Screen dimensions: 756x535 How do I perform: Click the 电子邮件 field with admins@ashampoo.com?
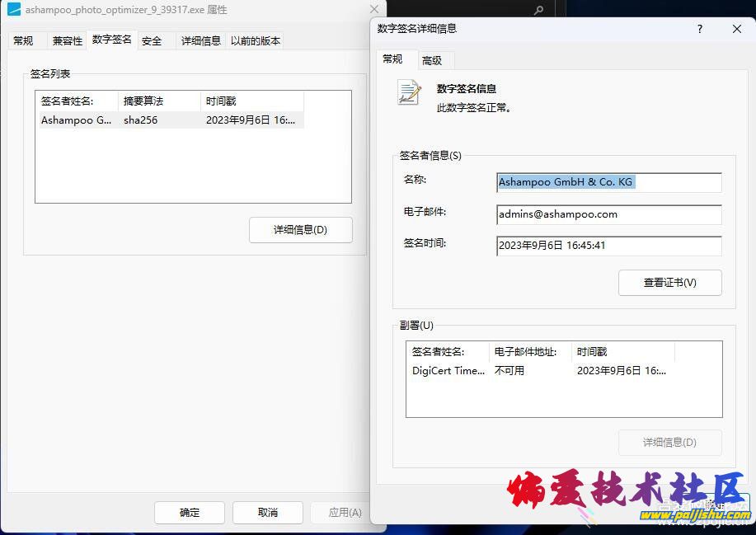click(x=608, y=214)
